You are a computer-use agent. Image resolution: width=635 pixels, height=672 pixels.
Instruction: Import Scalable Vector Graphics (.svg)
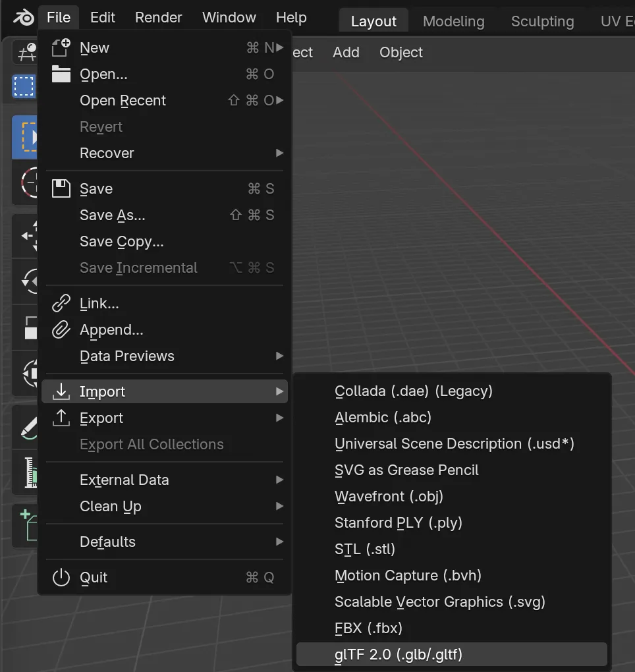click(x=452, y=602)
